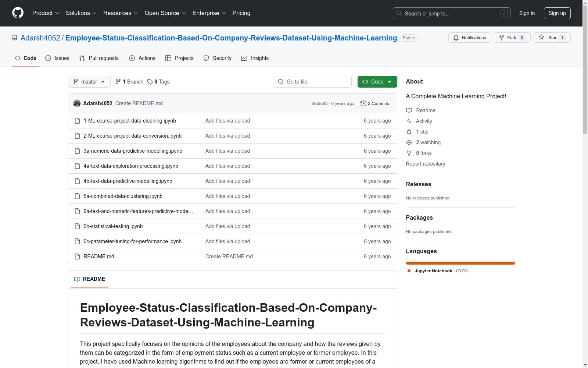Click the Notifications bell icon
The width and height of the screenshot is (588, 368).
point(456,38)
